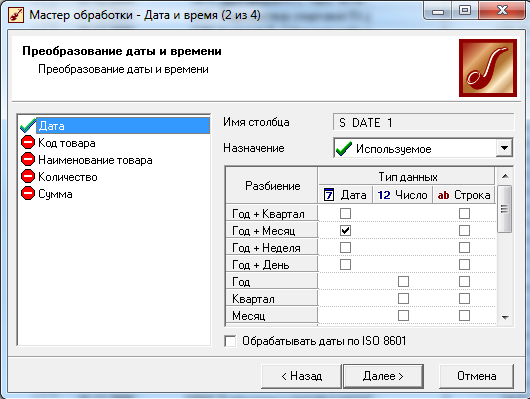530x399 pixels.
Task: Click red stop icon beside Наименование товара
Action: click(x=28, y=159)
